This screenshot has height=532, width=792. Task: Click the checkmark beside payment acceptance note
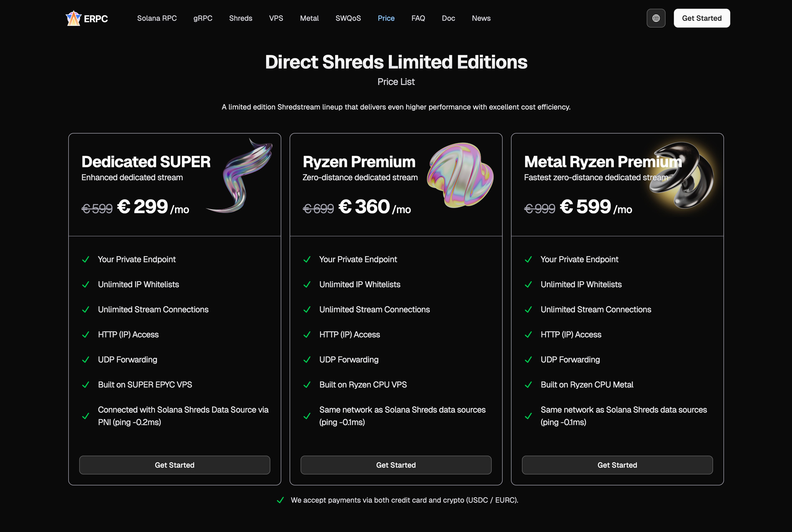(x=280, y=500)
